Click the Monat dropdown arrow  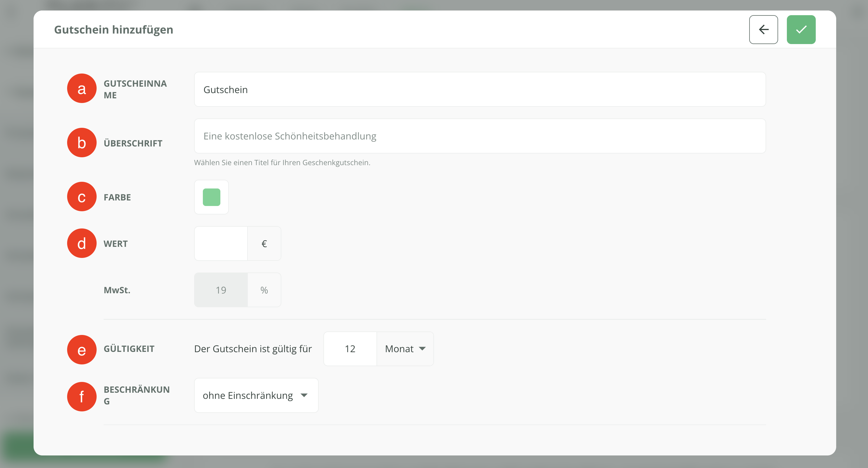[422, 349]
